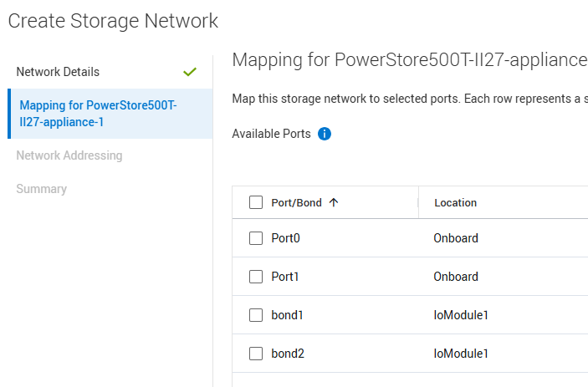Go to the Network Details step
This screenshot has height=387, width=588.
point(58,72)
